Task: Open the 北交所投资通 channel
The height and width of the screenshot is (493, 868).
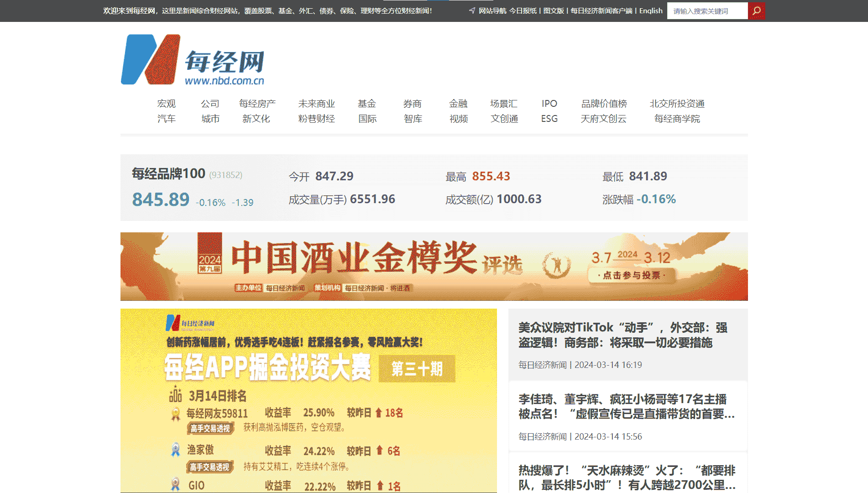Action: coord(677,104)
